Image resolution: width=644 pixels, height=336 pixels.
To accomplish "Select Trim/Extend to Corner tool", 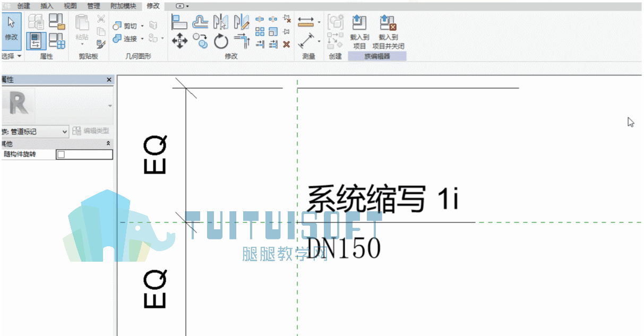I will pyautogui.click(x=241, y=41).
